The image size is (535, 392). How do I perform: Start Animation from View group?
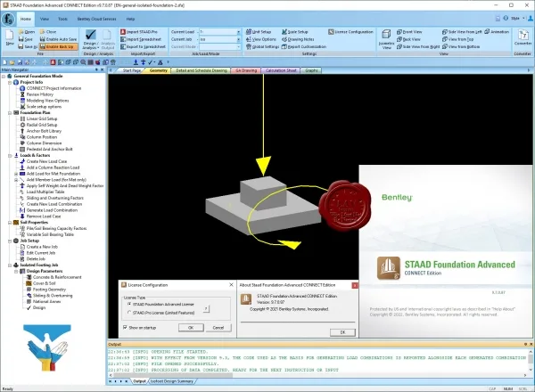coord(497,32)
